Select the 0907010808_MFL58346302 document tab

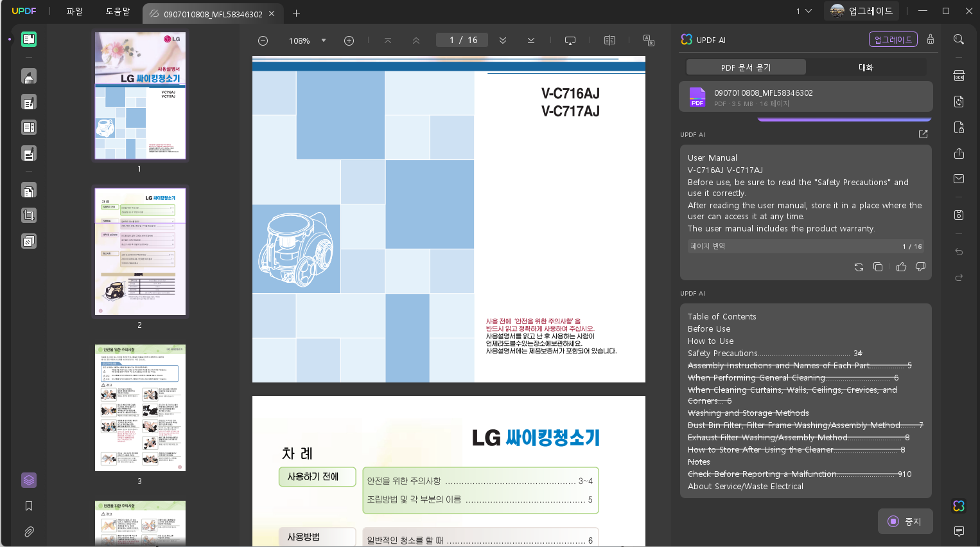tap(212, 13)
